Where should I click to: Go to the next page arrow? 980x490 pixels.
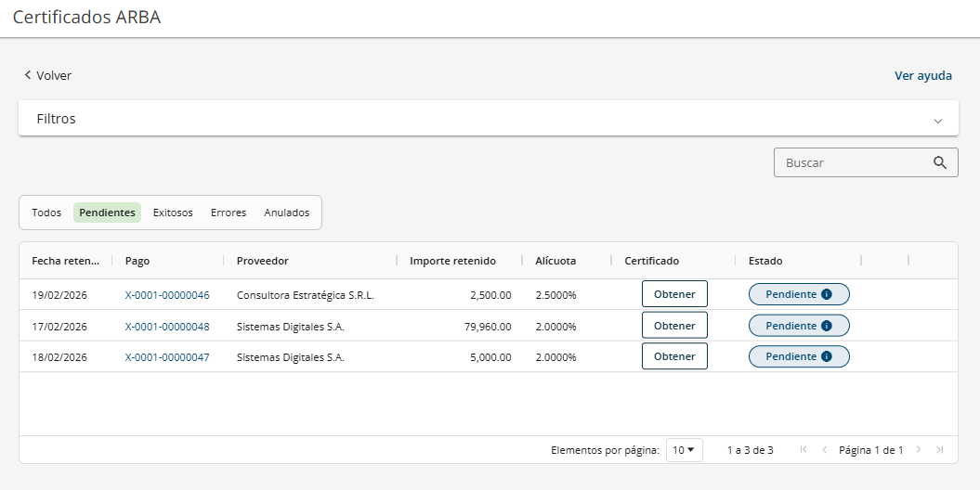click(x=919, y=450)
